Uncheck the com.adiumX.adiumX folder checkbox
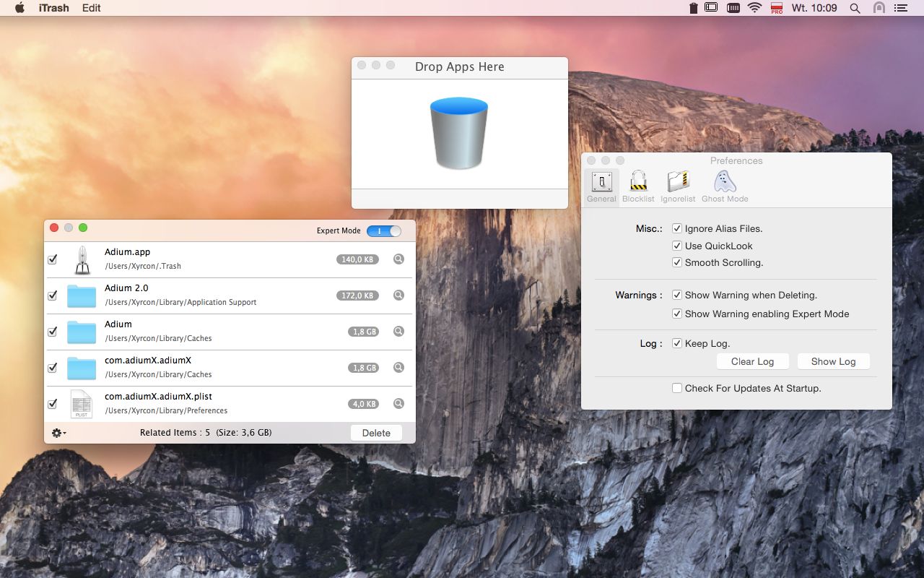924x578 pixels. click(52, 368)
